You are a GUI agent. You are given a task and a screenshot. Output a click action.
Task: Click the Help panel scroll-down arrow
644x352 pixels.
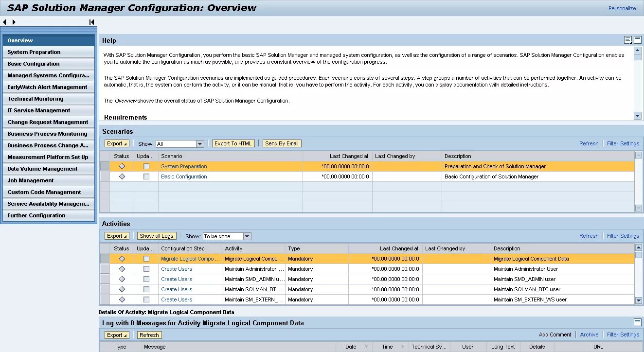(x=638, y=116)
